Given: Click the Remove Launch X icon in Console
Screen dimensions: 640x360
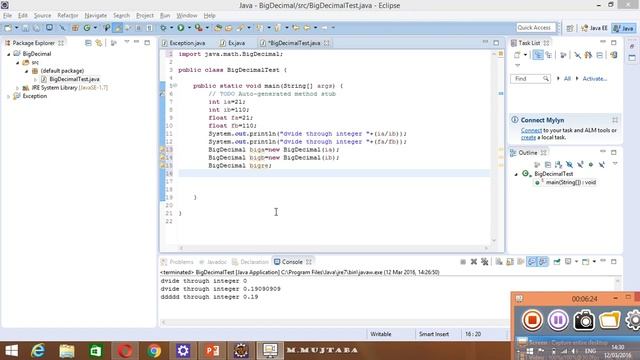Looking at the screenshot, I should (473, 262).
